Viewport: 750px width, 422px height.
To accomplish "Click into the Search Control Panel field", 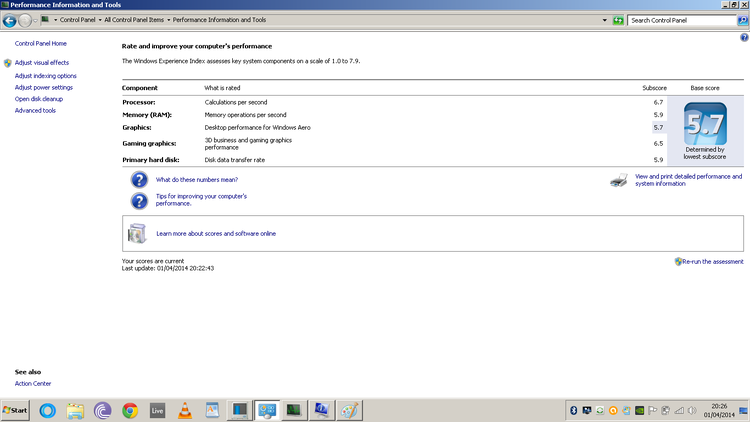I will pos(682,20).
